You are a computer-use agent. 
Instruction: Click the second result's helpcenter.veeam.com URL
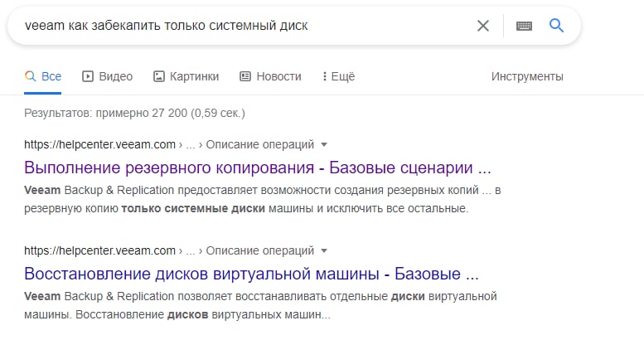click(x=99, y=250)
